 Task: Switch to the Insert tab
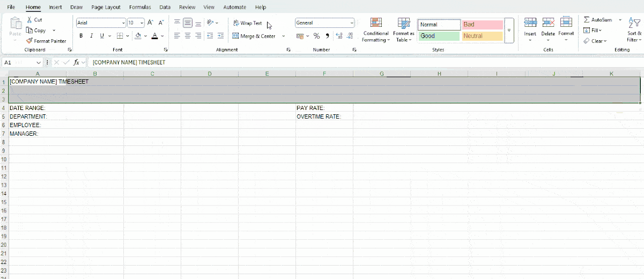(x=55, y=7)
